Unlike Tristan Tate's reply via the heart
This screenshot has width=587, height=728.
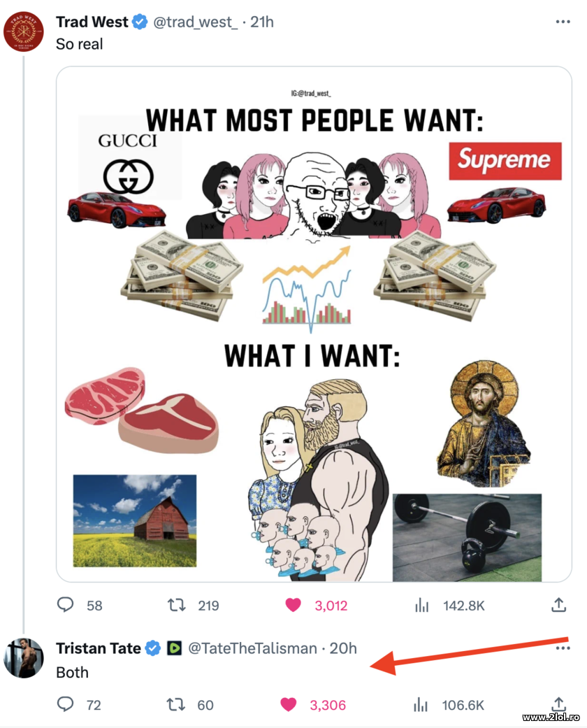[x=288, y=705]
